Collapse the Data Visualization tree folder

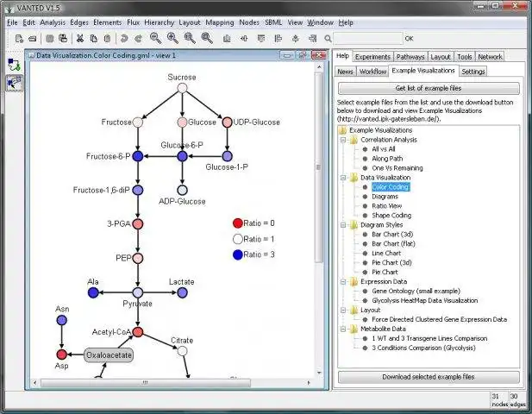tap(343, 177)
